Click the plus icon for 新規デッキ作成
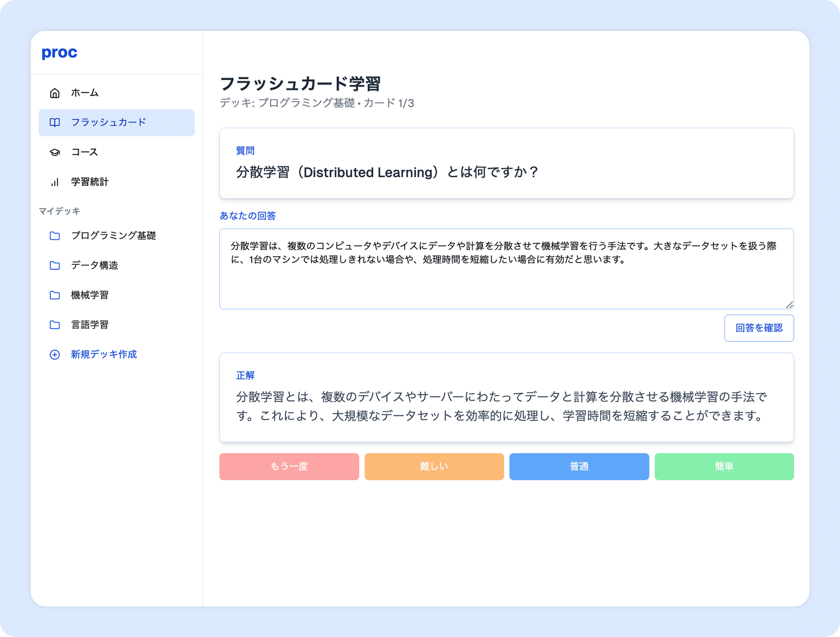Screen dimensions: 840x637 coord(54,355)
